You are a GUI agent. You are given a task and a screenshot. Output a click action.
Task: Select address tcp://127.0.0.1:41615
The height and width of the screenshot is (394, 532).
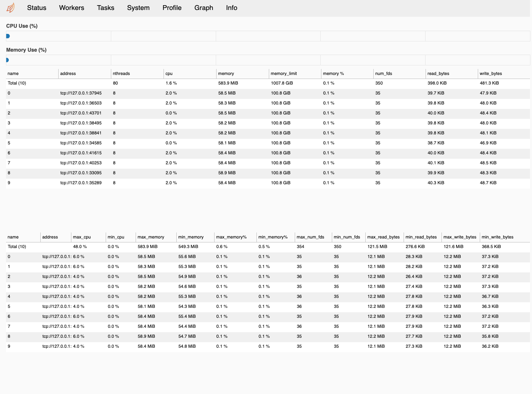(81, 153)
